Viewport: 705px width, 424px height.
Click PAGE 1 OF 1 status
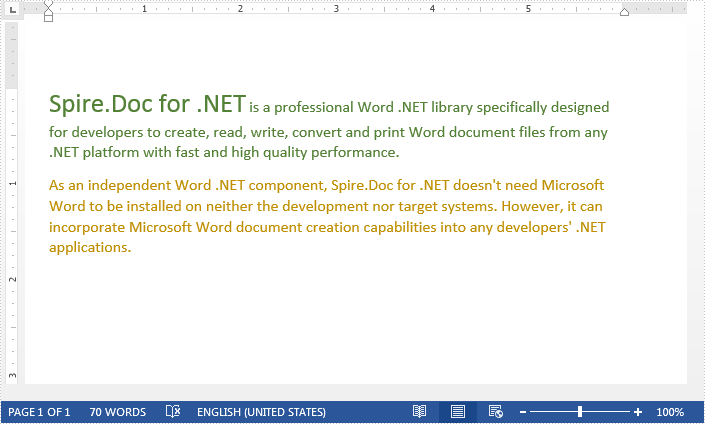tap(39, 412)
